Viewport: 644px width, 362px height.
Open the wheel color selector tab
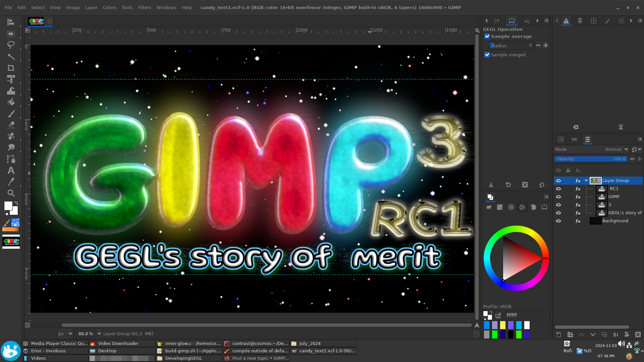[522, 207]
